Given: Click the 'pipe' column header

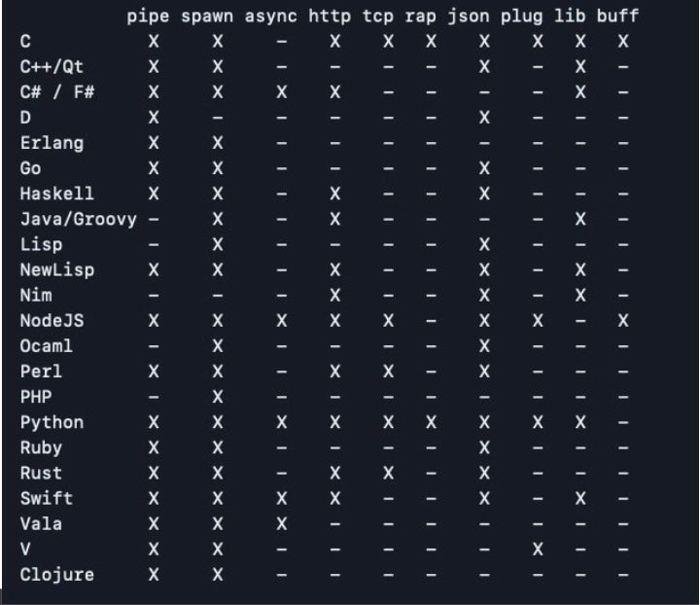Looking at the screenshot, I should coord(153,17).
